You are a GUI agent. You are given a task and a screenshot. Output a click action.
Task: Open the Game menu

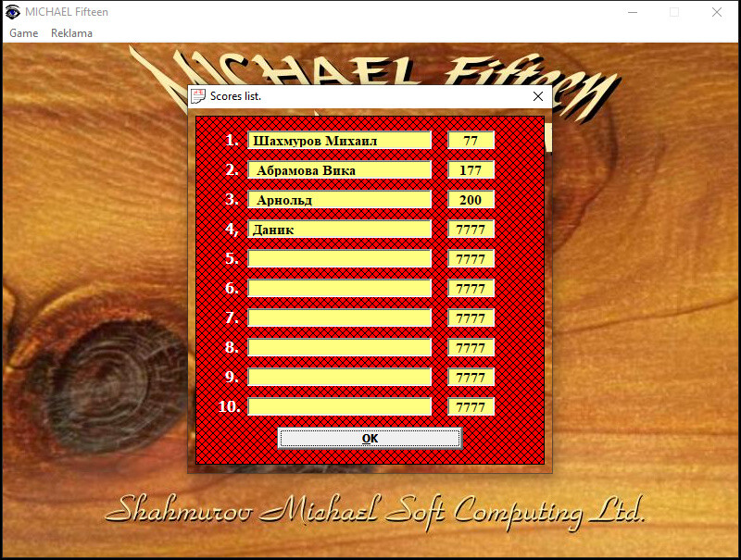coord(24,33)
